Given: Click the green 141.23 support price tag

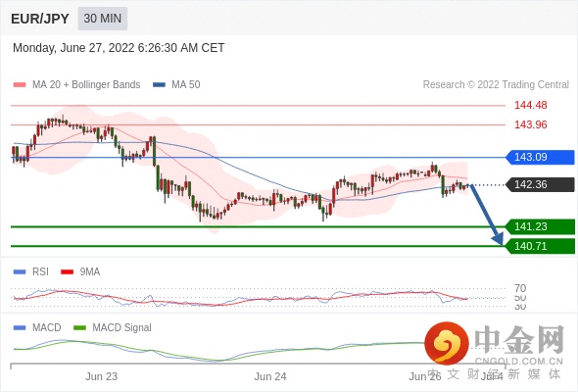Looking at the screenshot, I should [540, 226].
